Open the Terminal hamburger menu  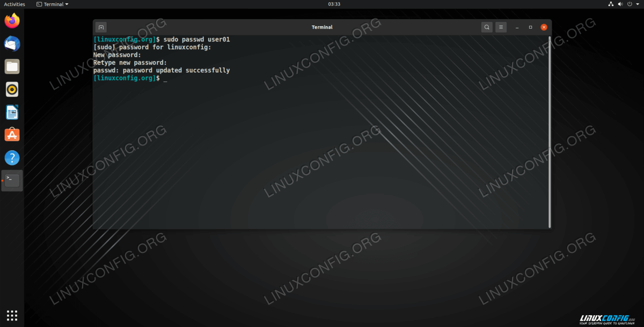(x=501, y=27)
